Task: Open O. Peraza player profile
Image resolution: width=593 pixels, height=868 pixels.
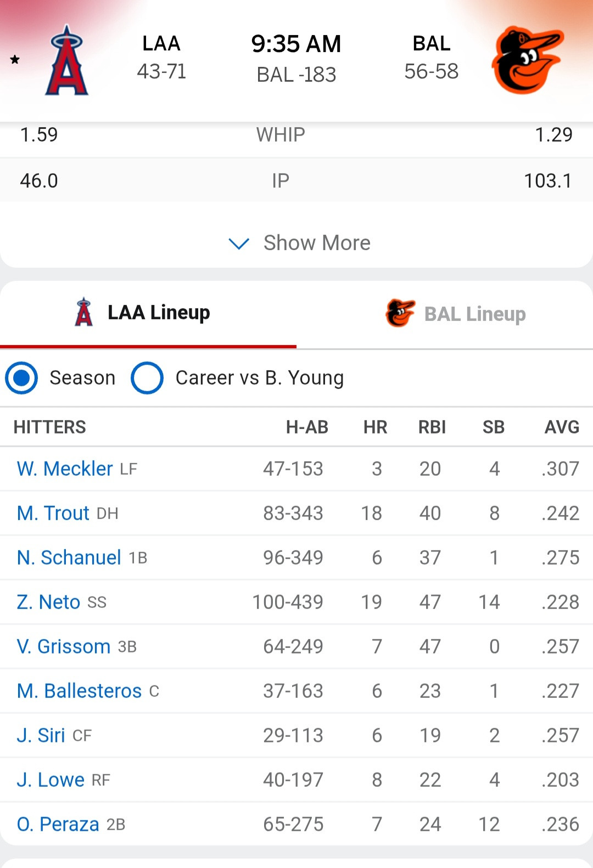Action: tap(58, 824)
